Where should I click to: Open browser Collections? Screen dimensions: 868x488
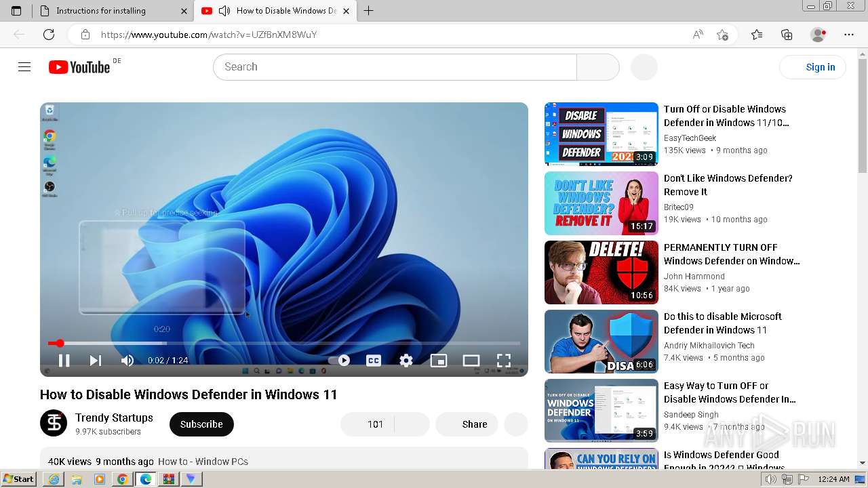point(787,35)
